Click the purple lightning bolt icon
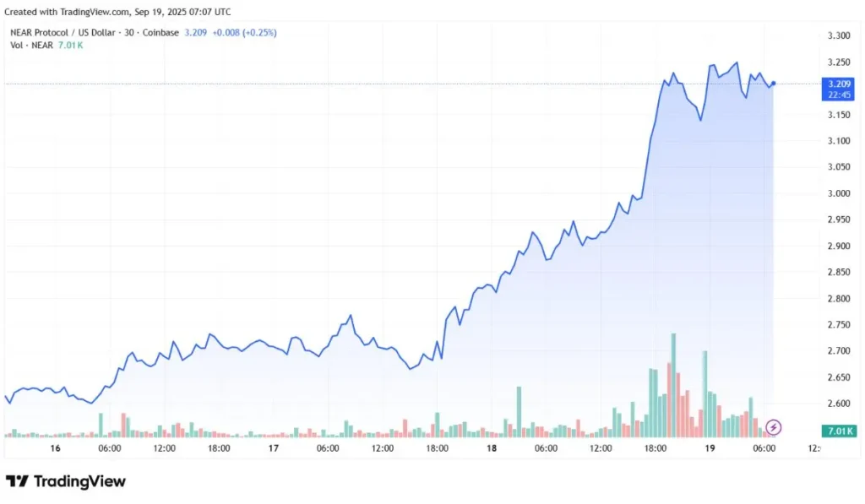Viewport: 865px width, 504px height. pos(775,426)
